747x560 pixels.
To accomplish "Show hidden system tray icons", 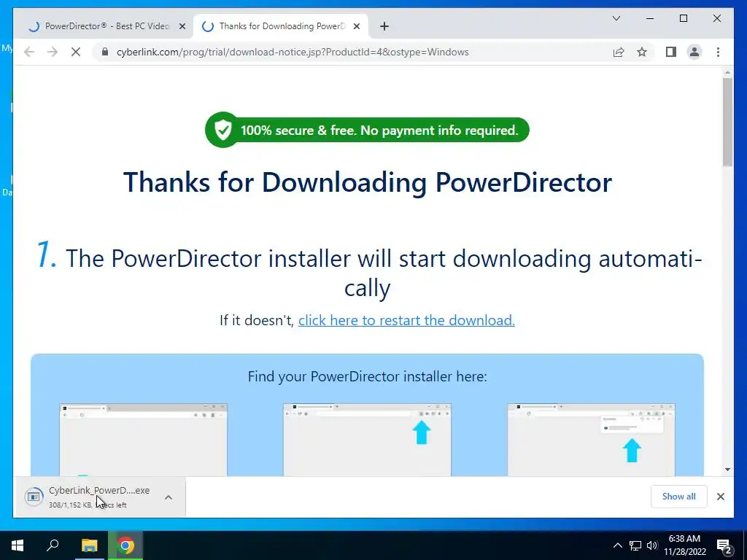I will (617, 545).
